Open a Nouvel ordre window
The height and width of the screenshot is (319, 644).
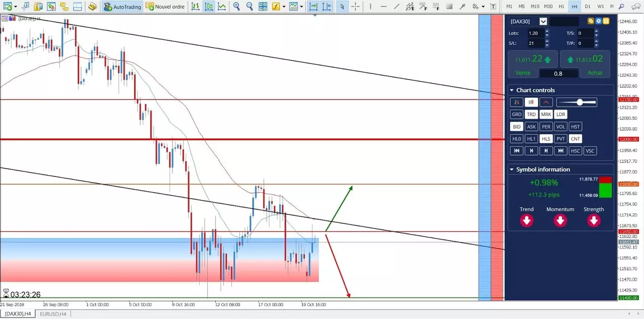click(165, 7)
